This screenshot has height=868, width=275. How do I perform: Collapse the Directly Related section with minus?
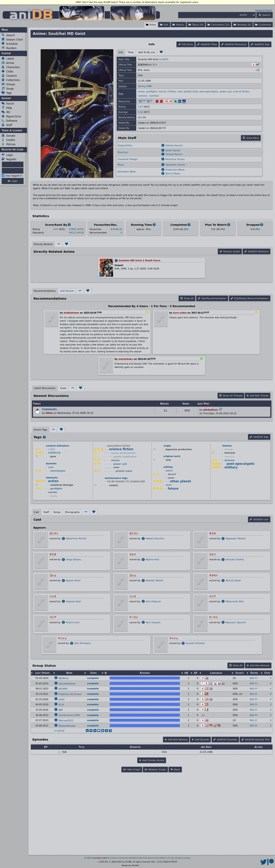pyautogui.click(x=59, y=244)
